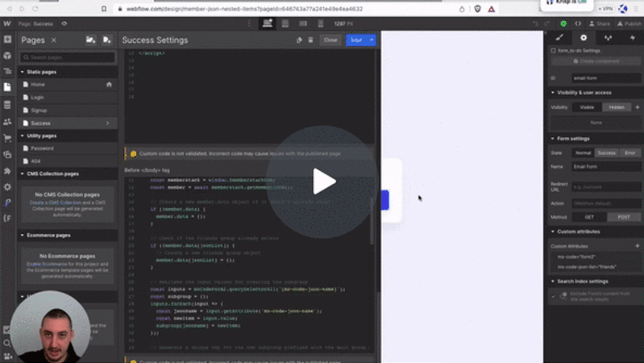Close the Pages panel with X
The image size is (644, 363).
click(x=54, y=40)
